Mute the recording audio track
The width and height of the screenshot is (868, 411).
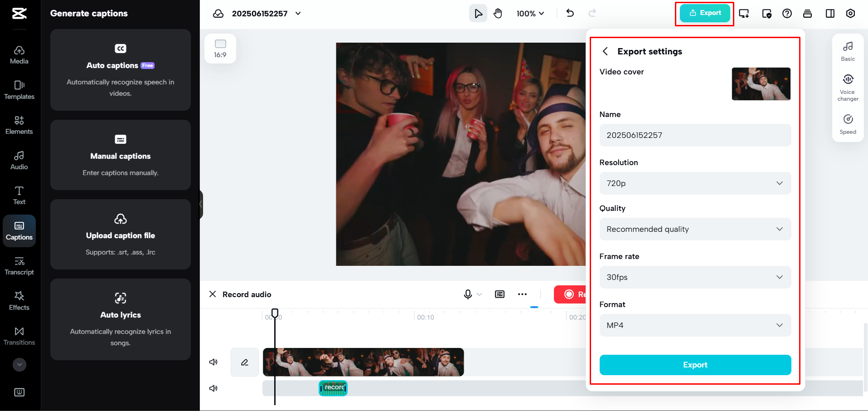(213, 388)
